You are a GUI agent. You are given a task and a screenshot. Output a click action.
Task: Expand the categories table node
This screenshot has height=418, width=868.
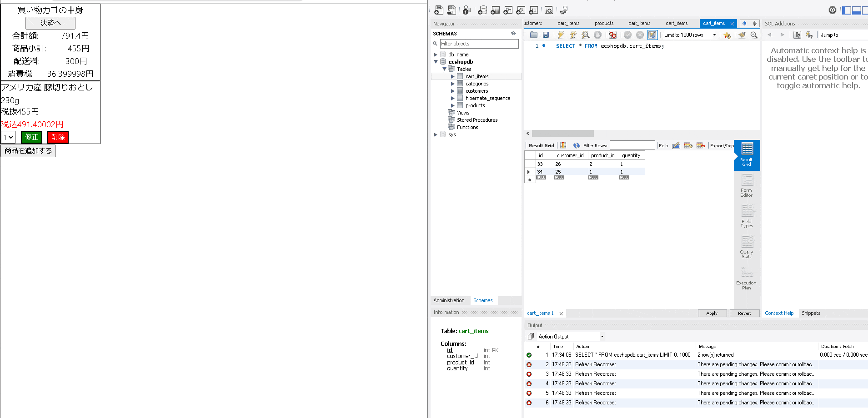tap(452, 84)
